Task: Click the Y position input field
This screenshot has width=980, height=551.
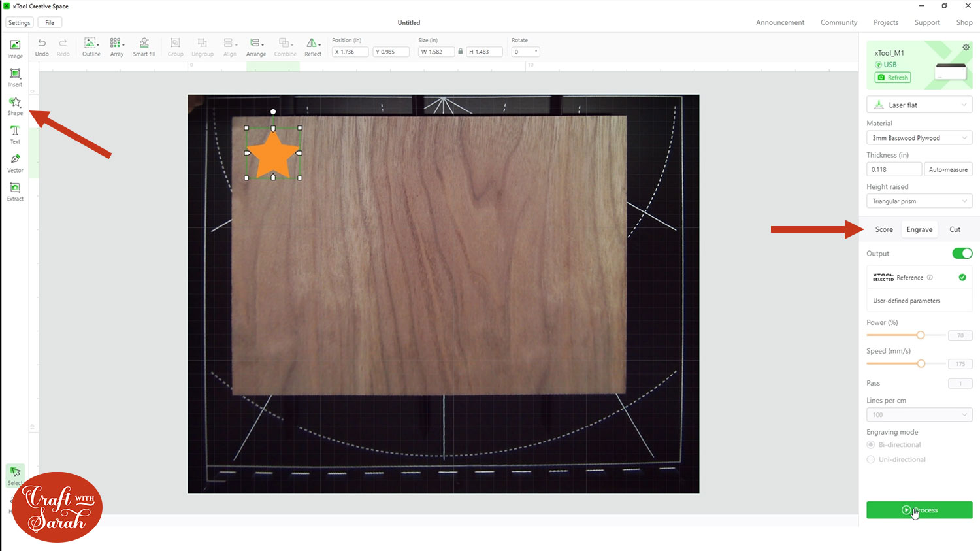Action: click(391, 52)
